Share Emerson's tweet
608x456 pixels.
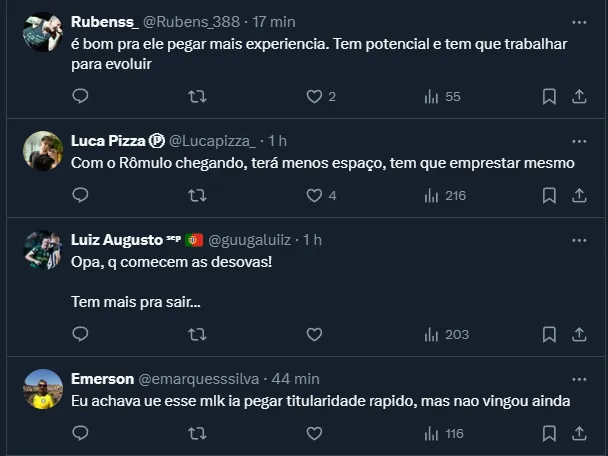pos(579,433)
